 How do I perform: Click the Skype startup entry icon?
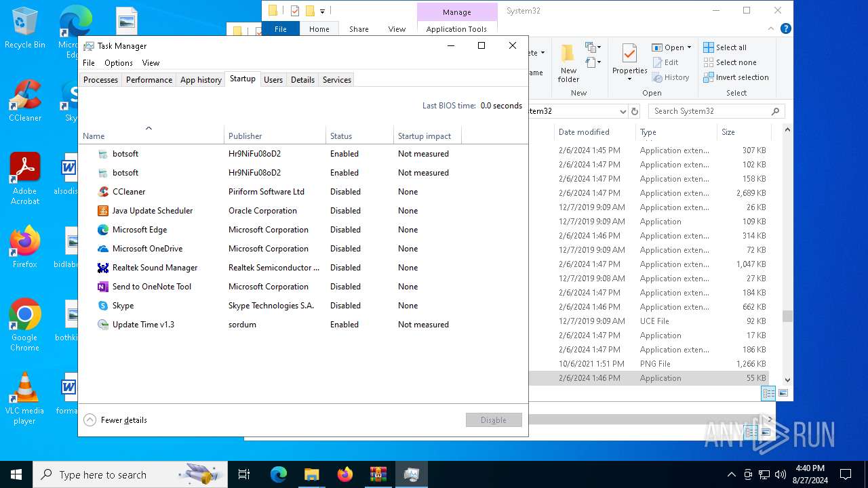[x=103, y=306]
